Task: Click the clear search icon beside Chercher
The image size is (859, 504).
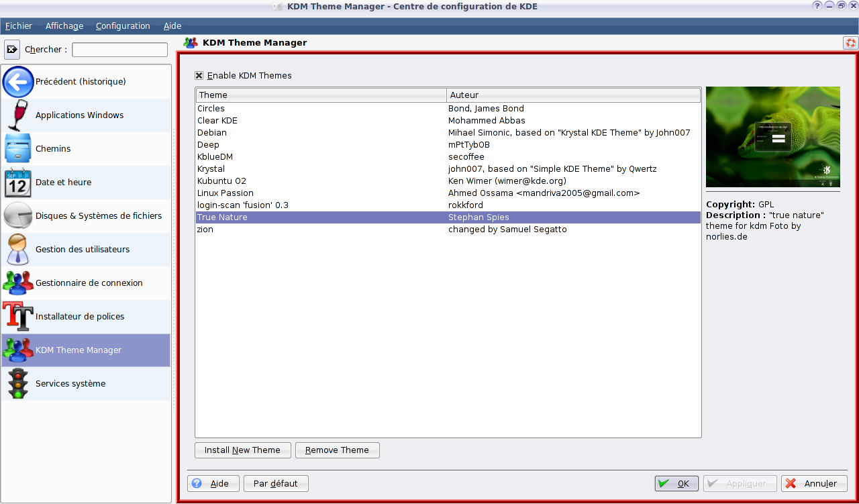Action: (12, 50)
